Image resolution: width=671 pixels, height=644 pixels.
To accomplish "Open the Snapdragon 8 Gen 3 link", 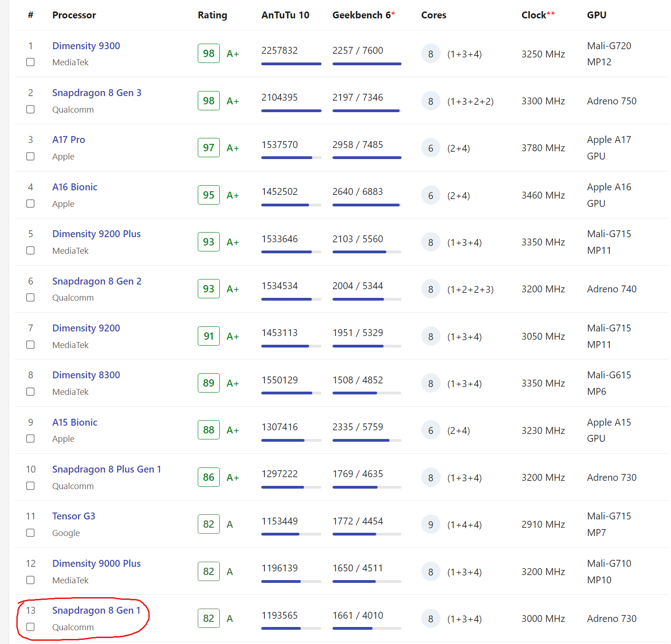I will coord(97,93).
